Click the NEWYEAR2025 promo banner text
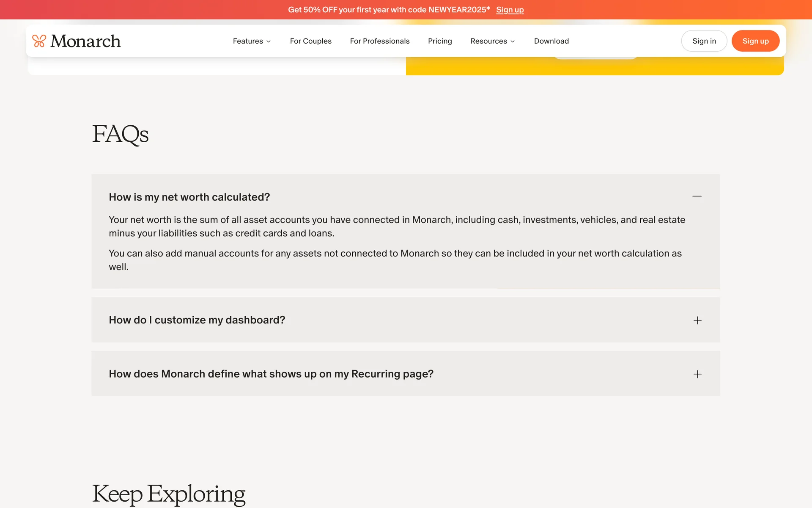Image resolution: width=812 pixels, height=508 pixels. pos(389,10)
